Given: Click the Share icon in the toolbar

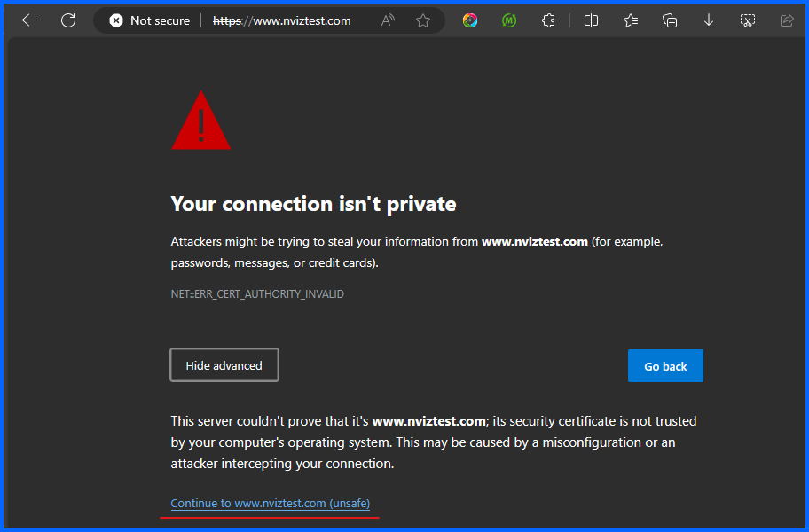Looking at the screenshot, I should 786,20.
